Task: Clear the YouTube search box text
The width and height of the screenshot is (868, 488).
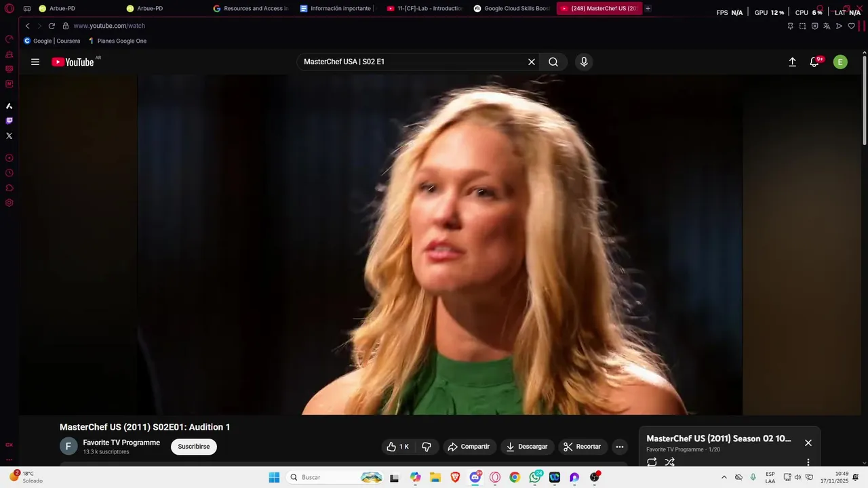Action: tap(532, 62)
